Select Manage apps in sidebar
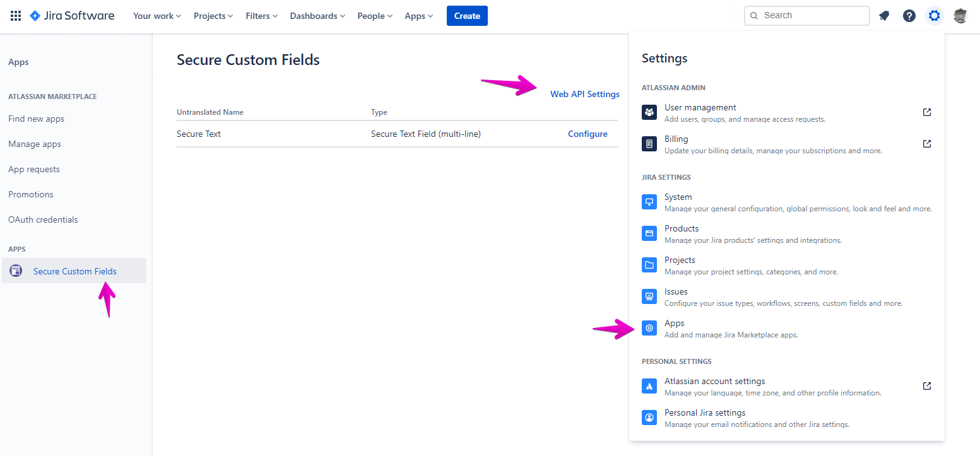Screen dimensions: 980x456 35,144
